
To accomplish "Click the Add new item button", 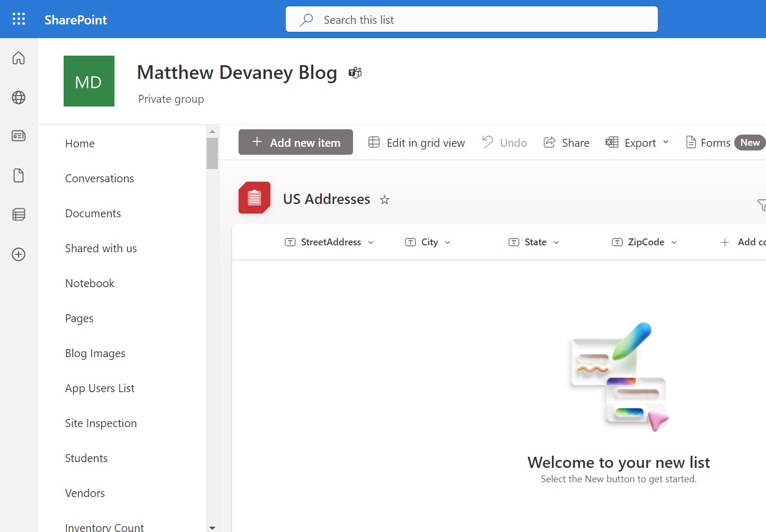I will [296, 143].
